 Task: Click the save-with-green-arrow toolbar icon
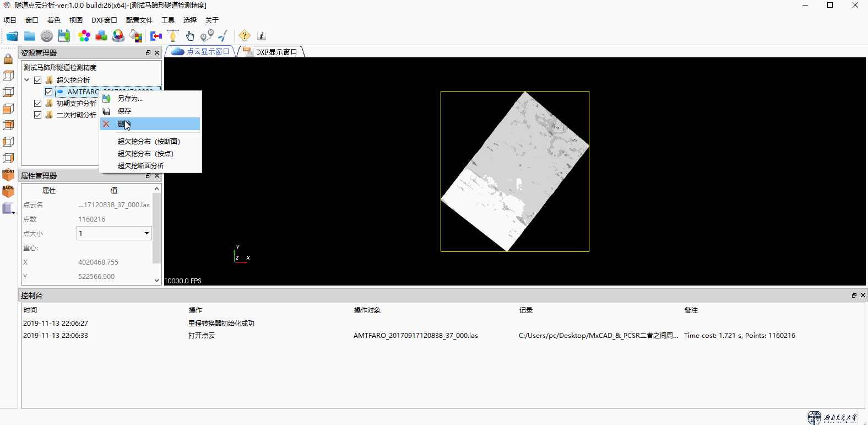(64, 36)
